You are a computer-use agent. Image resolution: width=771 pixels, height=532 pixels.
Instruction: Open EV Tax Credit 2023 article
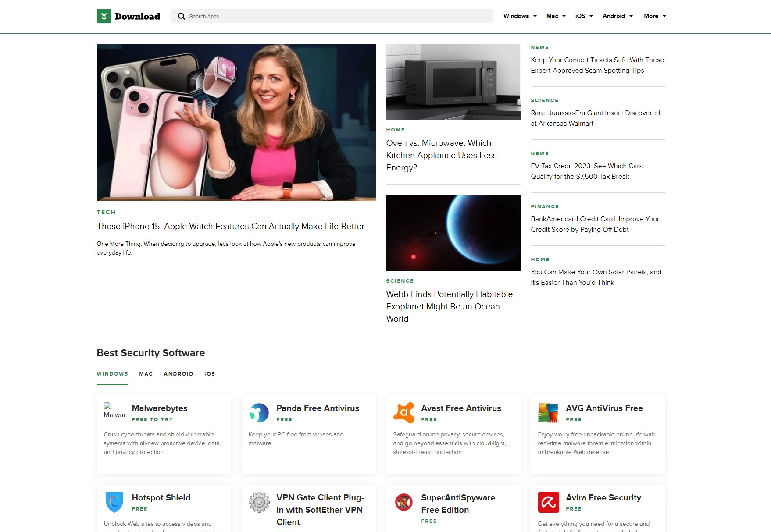pos(587,171)
